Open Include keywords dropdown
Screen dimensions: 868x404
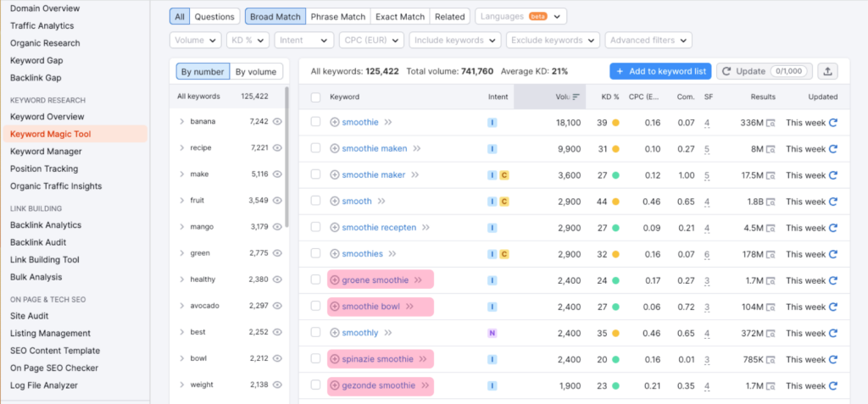[455, 41]
